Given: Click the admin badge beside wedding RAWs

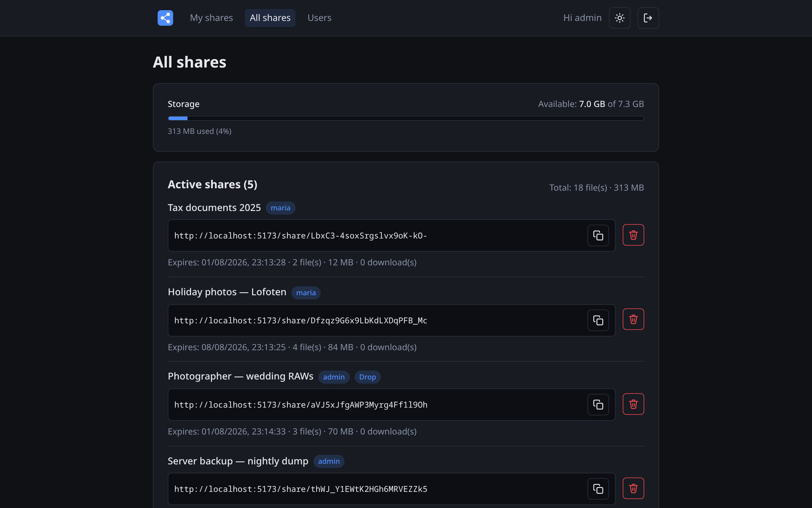Looking at the screenshot, I should pyautogui.click(x=333, y=377).
